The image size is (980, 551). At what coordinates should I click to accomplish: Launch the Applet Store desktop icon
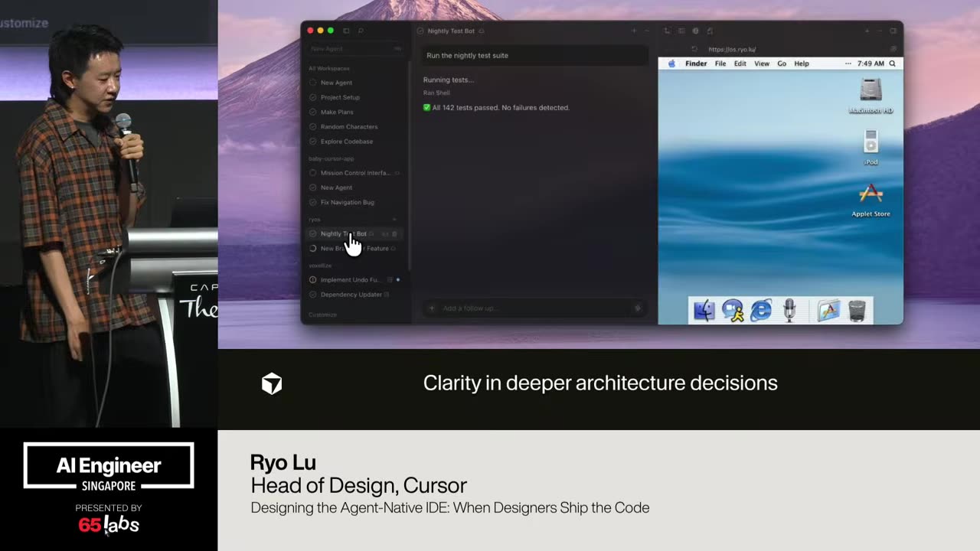[x=871, y=200]
